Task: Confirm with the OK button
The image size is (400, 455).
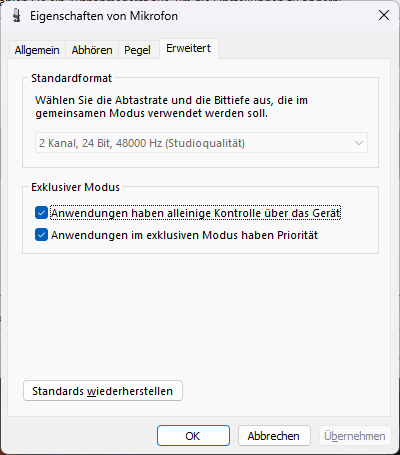Action: pos(193,436)
